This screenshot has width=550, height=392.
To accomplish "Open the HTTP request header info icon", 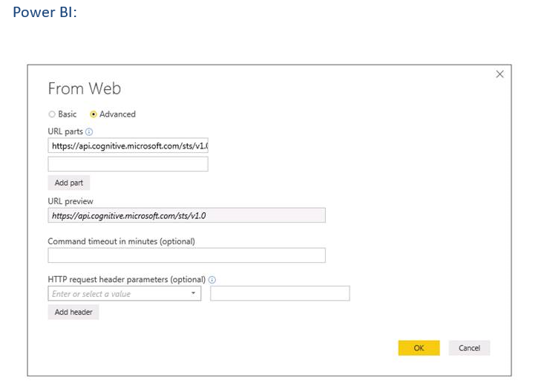I will (x=212, y=280).
